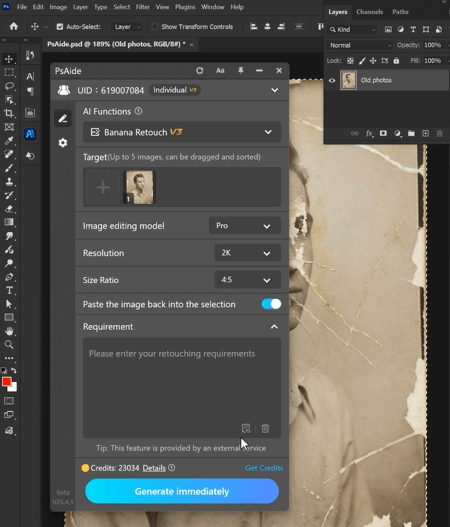450x527 pixels.
Task: Hide the Old photos layer visibility
Action: pos(332,80)
